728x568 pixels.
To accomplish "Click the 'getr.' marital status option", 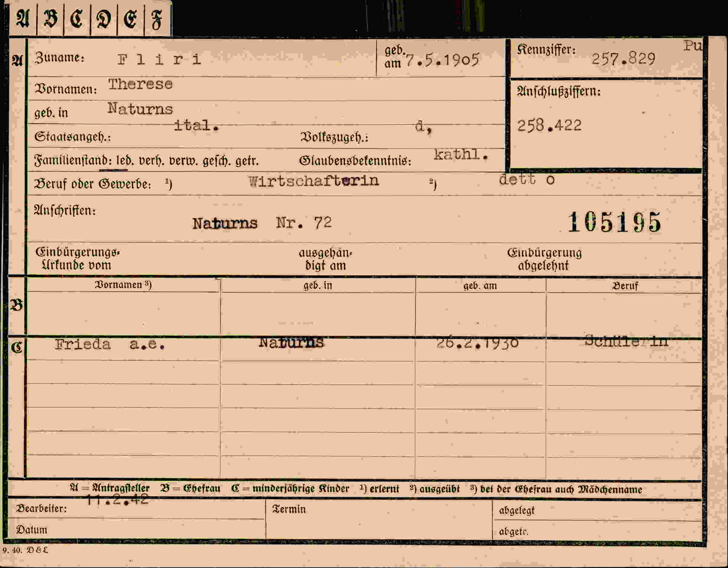I will 247,161.
